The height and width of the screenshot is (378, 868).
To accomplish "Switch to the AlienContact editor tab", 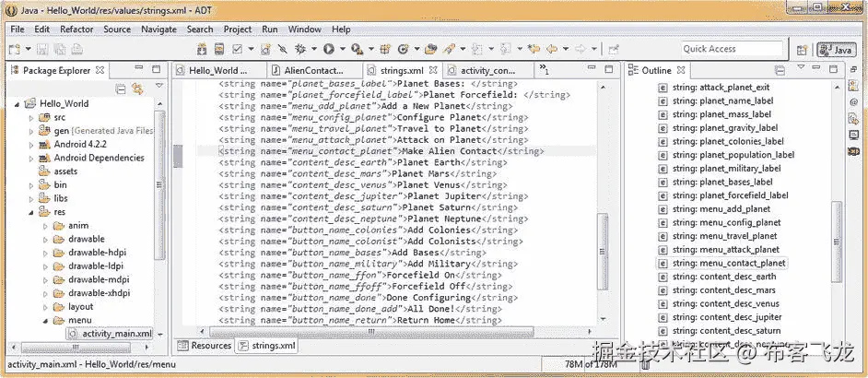I will 313,70.
